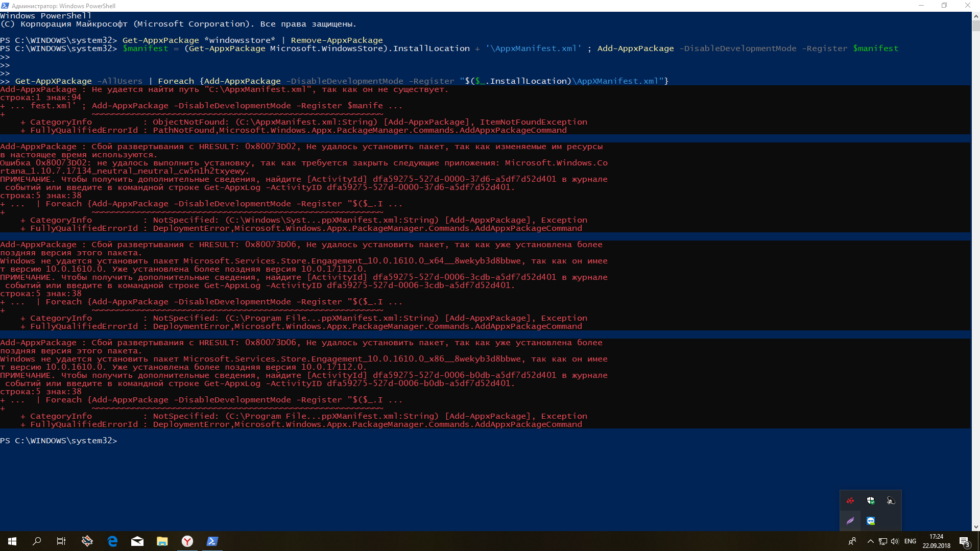980x551 pixels.
Task: Click the Remove-AppxPackage command text
Action: tap(337, 40)
